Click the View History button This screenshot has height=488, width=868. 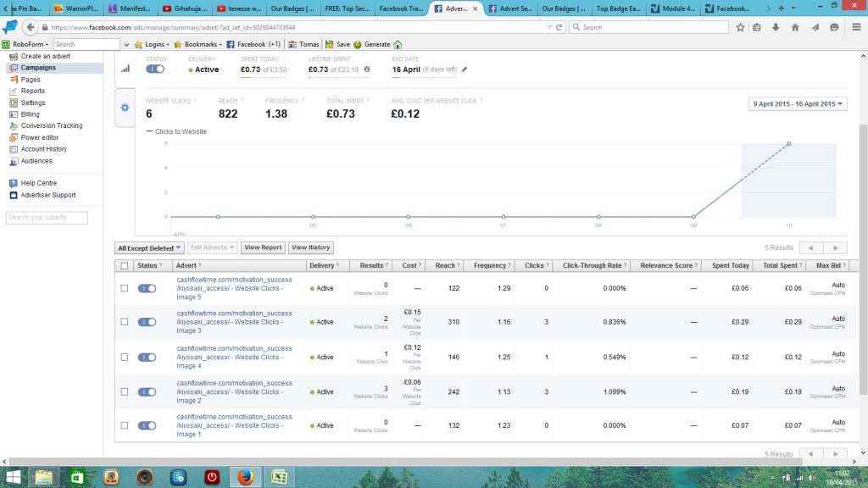coord(310,247)
